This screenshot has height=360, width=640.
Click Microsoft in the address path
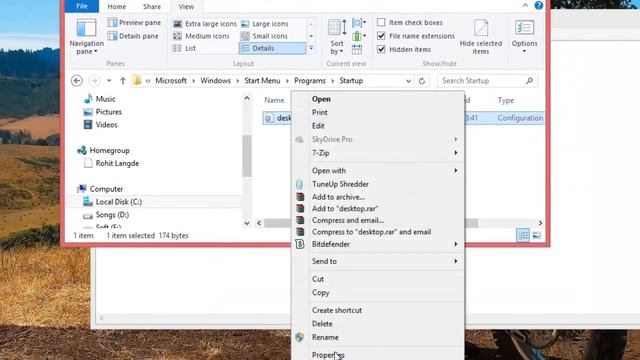[x=171, y=81]
